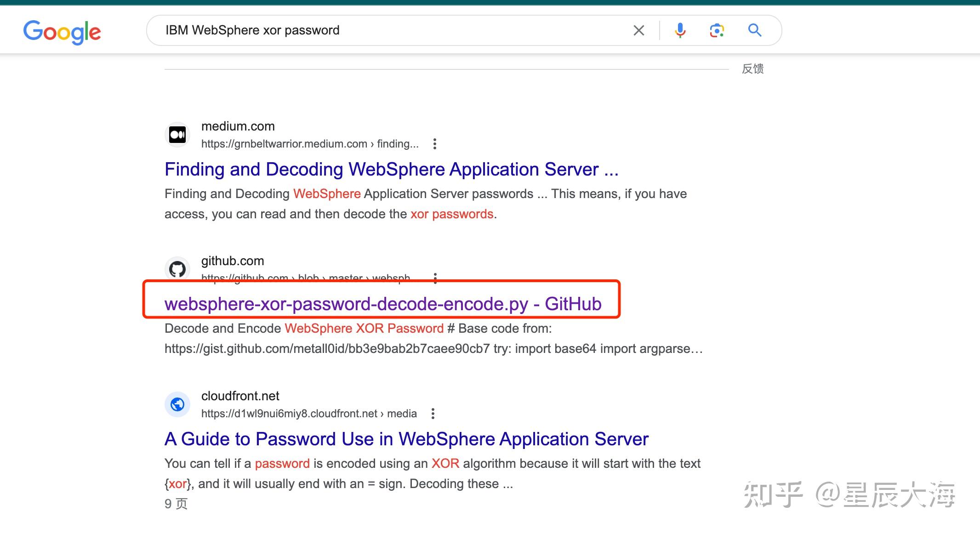The height and width of the screenshot is (534, 980).
Task: Open more options for medium.com result
Action: tap(434, 144)
